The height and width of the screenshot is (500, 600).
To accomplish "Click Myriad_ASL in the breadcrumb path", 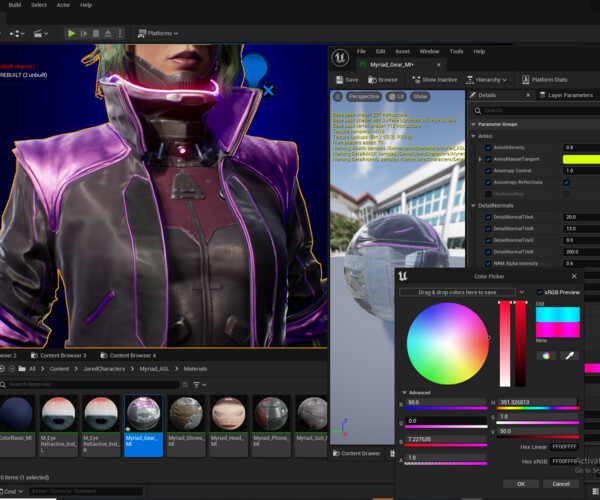I will (x=154, y=369).
